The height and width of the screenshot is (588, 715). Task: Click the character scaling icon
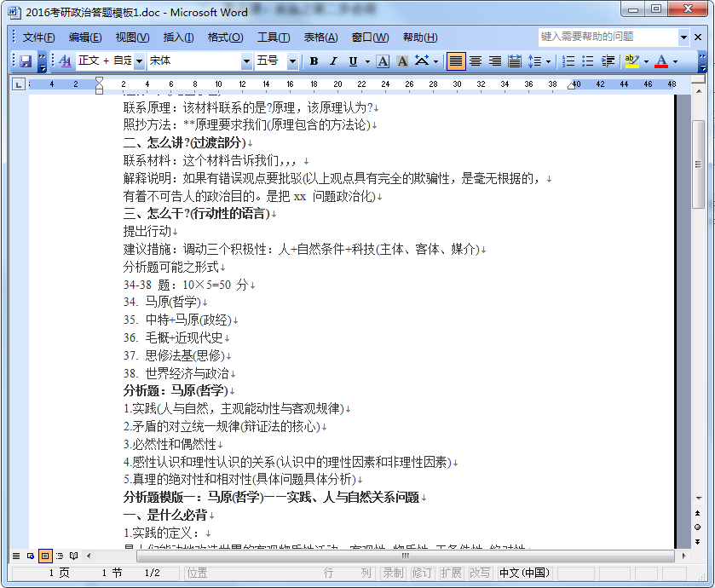pyautogui.click(x=422, y=61)
